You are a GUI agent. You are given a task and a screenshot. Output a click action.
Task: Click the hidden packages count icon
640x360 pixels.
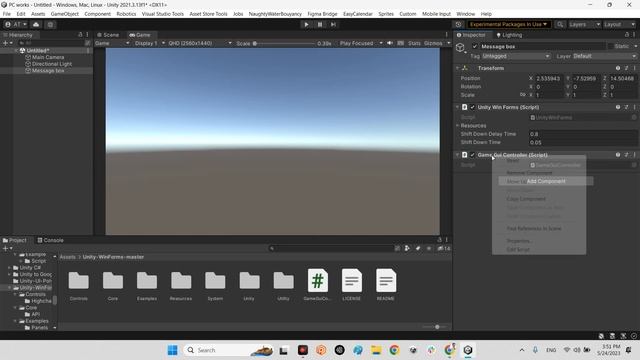[x=443, y=248]
